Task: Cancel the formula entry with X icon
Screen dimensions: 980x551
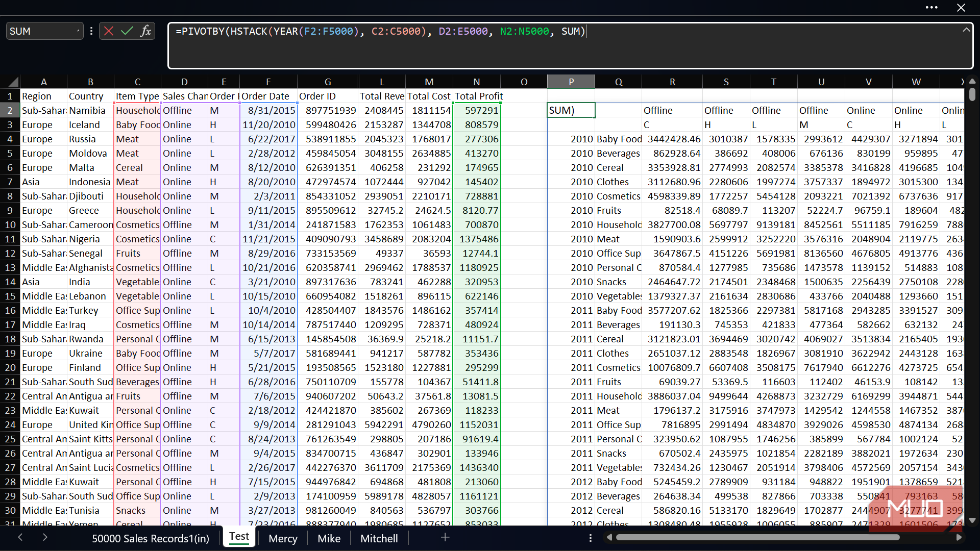Action: [109, 31]
